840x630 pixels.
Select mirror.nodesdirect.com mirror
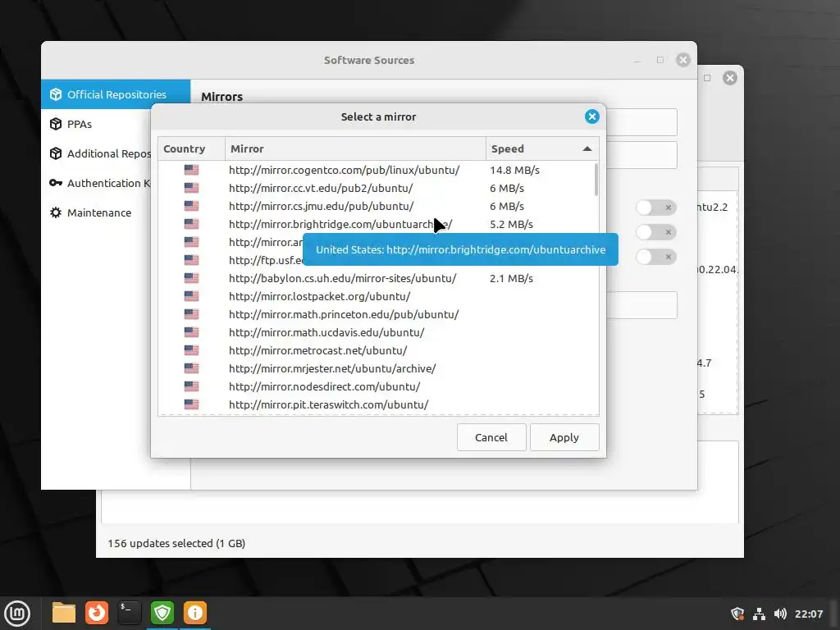[x=378, y=386]
